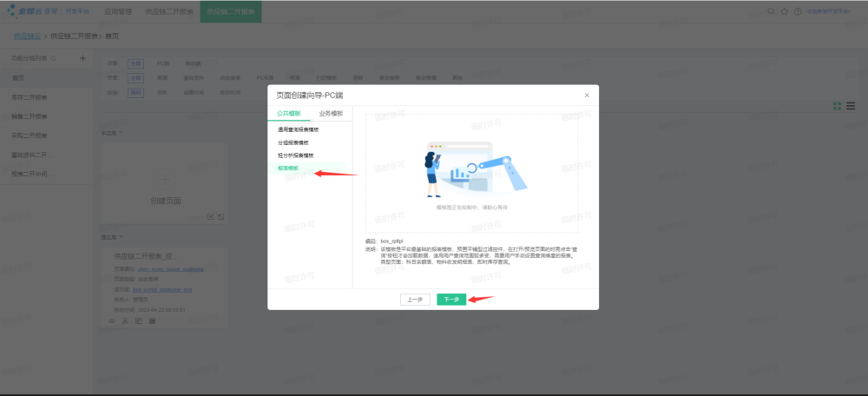Open page code link zhss_scmc_report_apphome
This screenshot has width=868, height=396.
click(170, 269)
